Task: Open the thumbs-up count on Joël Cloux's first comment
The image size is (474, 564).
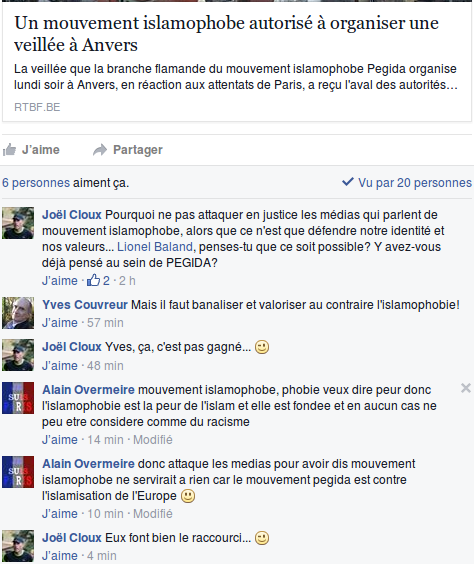Action: 98,281
